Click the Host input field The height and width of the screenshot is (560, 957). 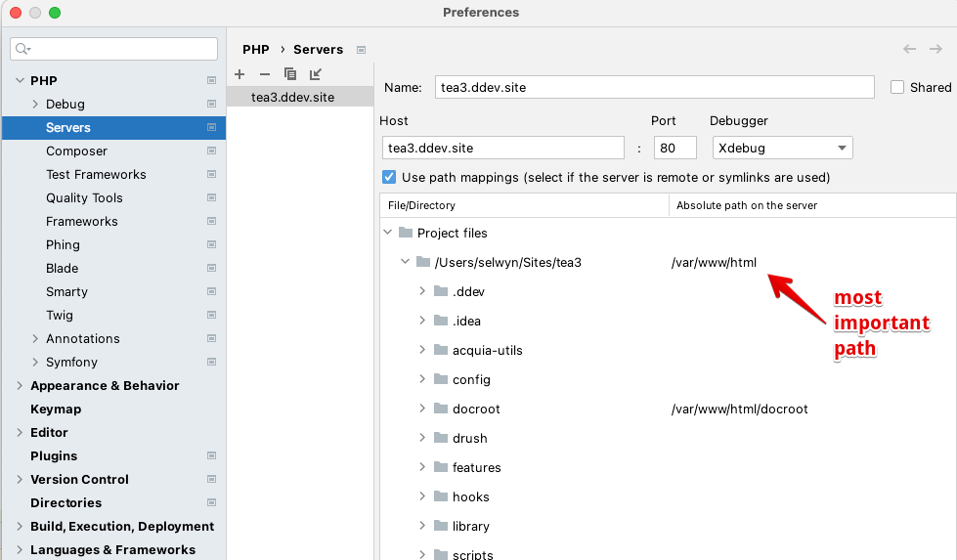pos(502,148)
